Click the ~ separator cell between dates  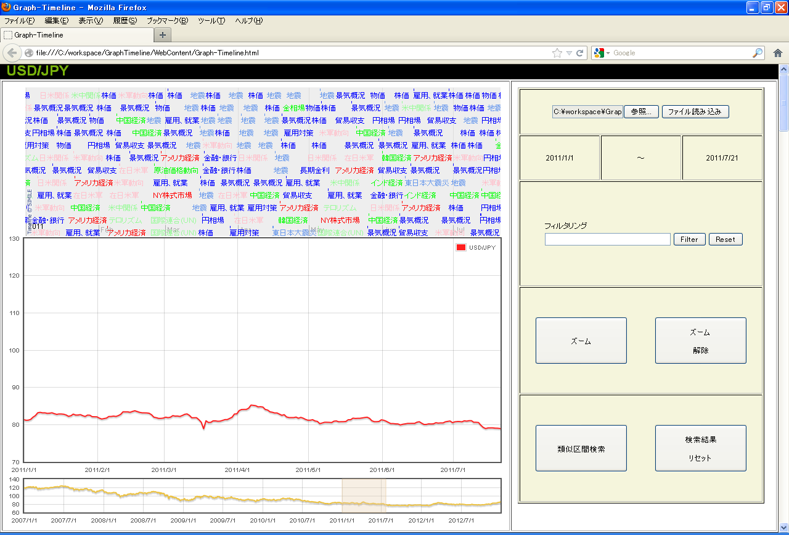[x=641, y=158]
